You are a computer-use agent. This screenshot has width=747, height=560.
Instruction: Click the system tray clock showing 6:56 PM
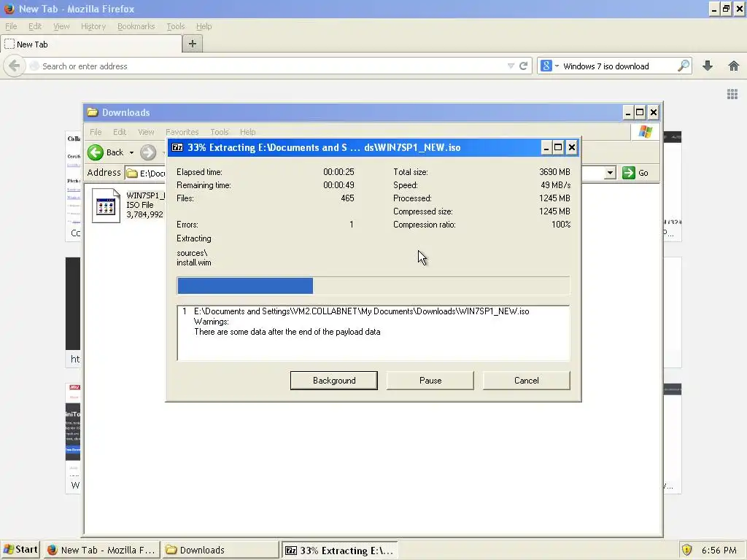pyautogui.click(x=719, y=550)
